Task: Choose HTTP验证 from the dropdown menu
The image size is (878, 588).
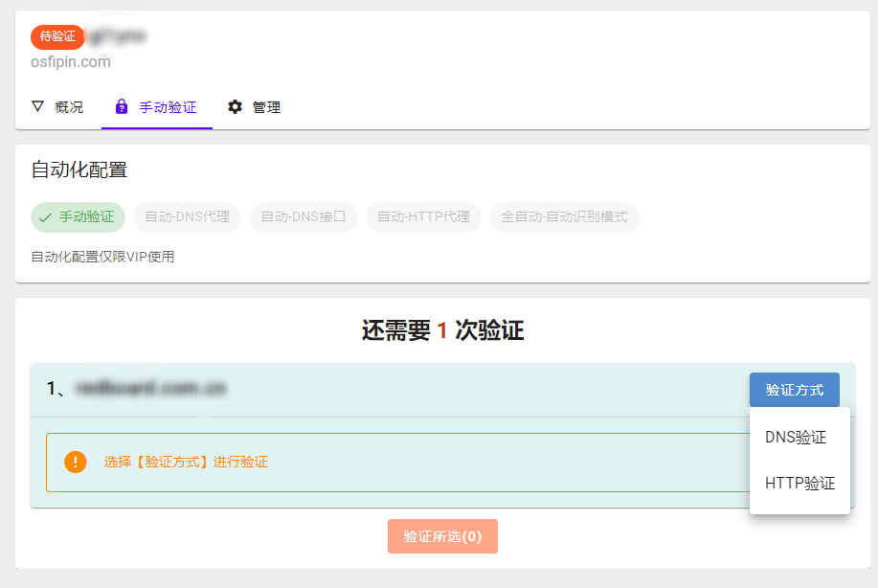Action: (799, 484)
